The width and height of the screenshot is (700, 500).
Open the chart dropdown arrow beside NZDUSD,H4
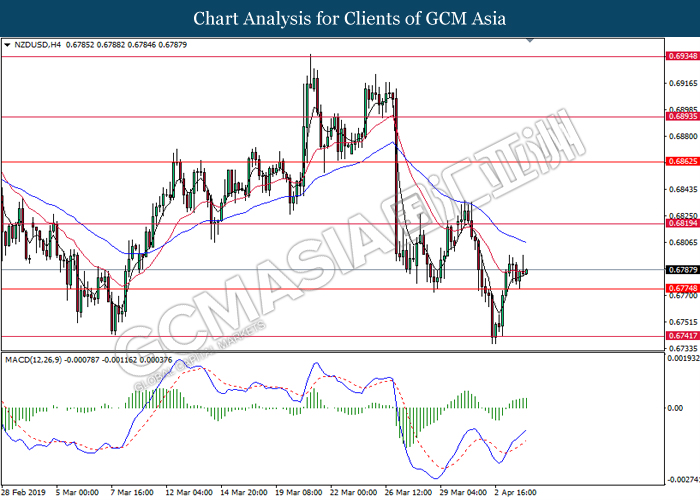[x=7, y=45]
